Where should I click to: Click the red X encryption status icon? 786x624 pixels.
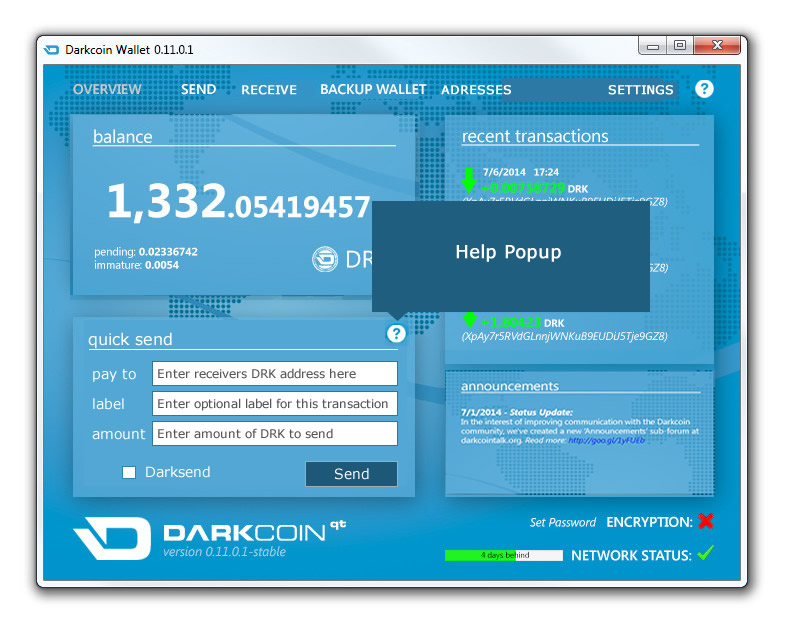[706, 521]
